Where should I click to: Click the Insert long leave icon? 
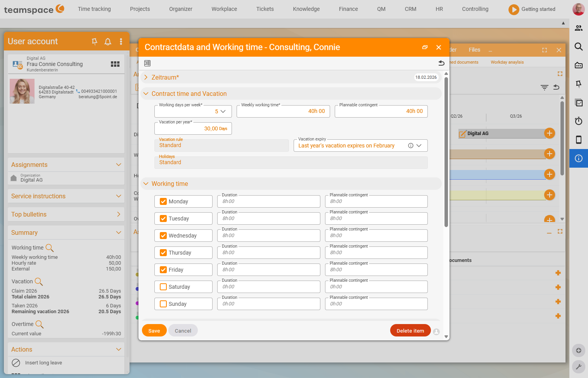(16, 363)
